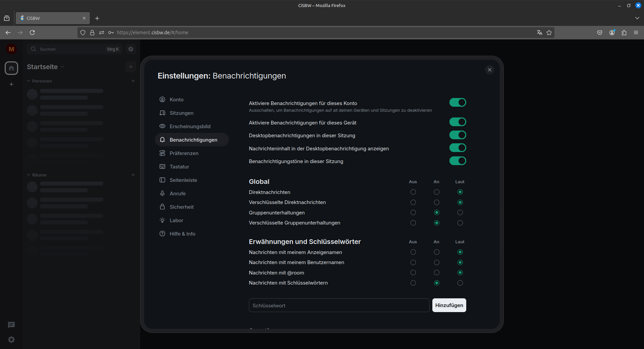Click the Schlüsselwort input field

tap(339, 305)
